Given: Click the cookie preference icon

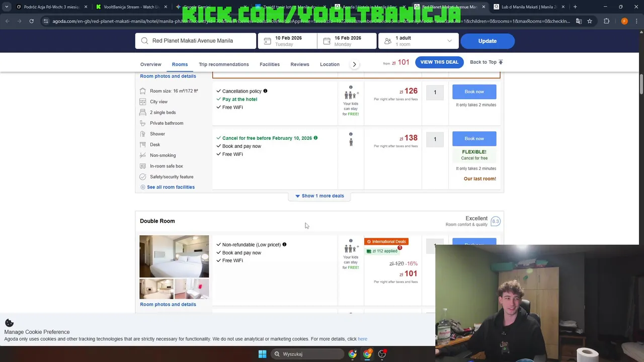Looking at the screenshot, I should coord(9,323).
